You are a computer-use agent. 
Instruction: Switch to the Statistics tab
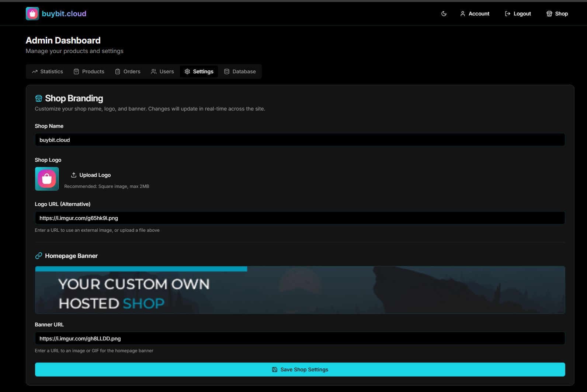point(48,71)
